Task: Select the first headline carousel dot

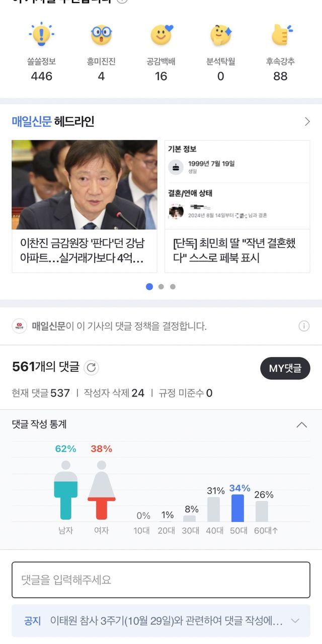Action: pyautogui.click(x=149, y=287)
